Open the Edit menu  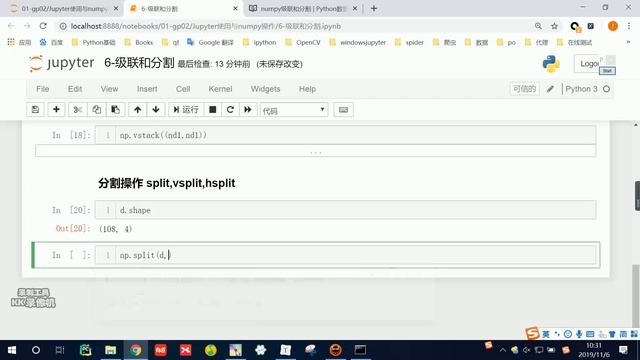75,89
